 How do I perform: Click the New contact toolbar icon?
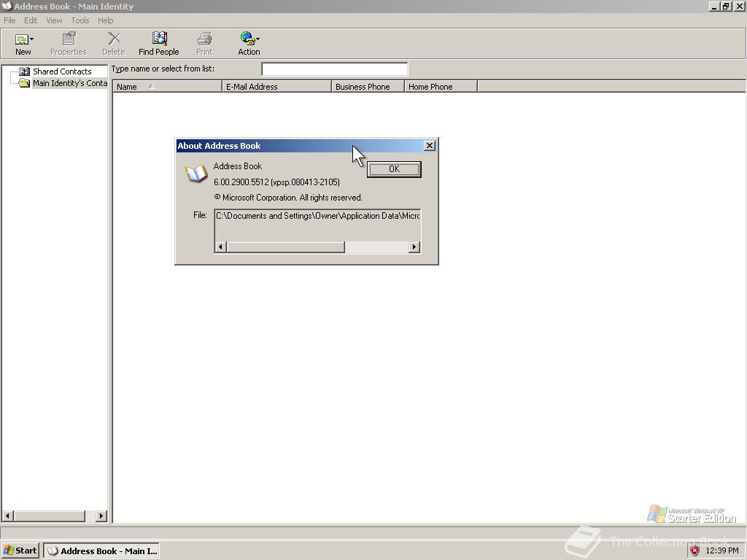(x=21, y=39)
